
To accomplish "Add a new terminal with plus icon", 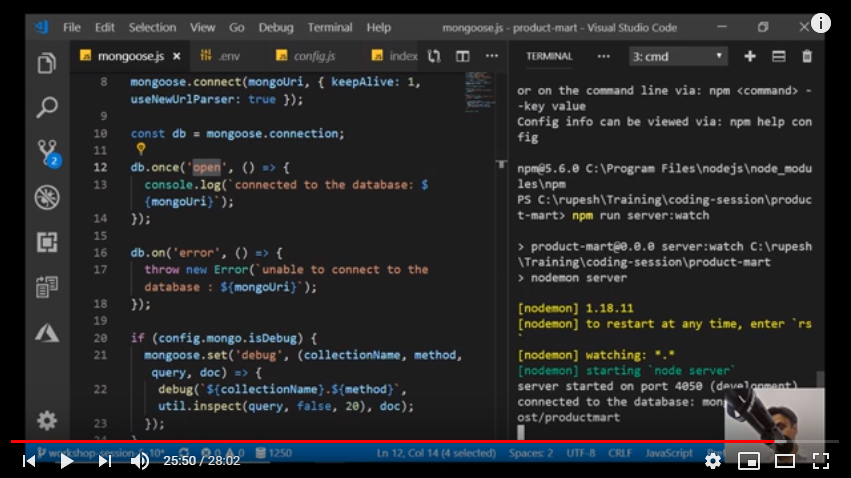I will (x=750, y=57).
